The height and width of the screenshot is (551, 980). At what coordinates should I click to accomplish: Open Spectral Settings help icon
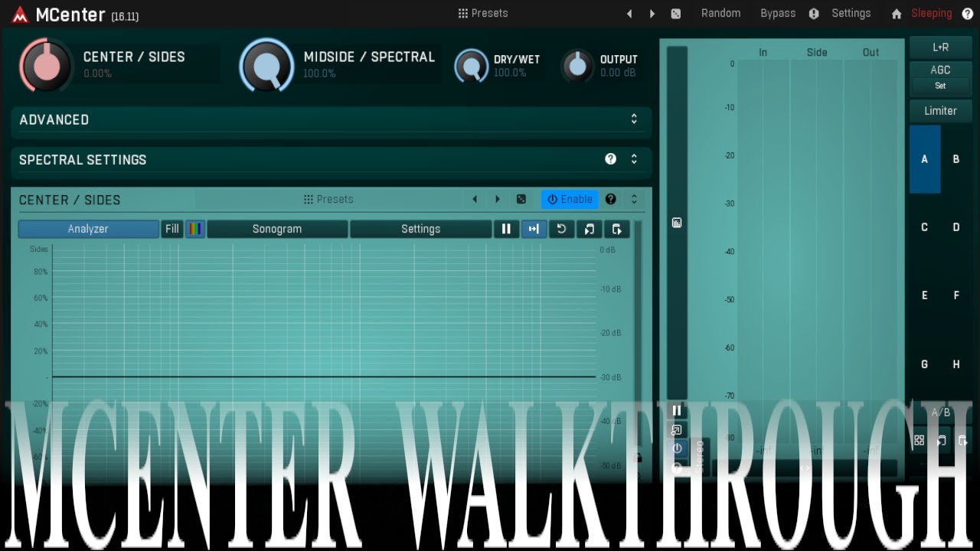(610, 159)
